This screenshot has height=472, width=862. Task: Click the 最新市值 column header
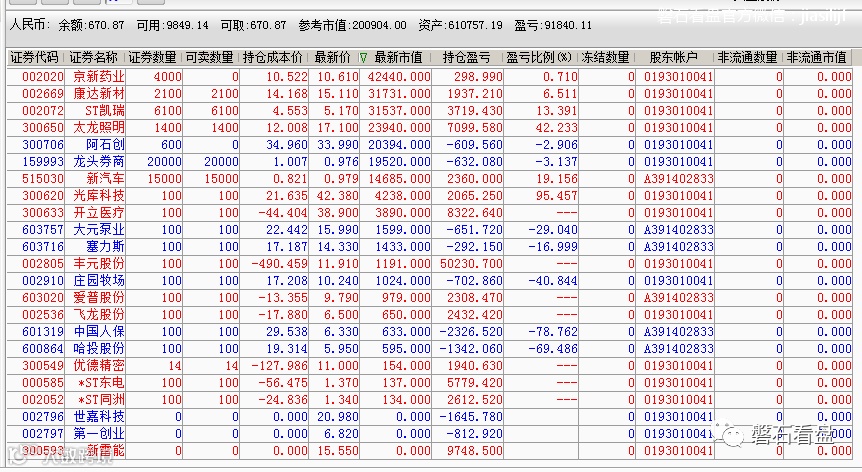coord(399,57)
